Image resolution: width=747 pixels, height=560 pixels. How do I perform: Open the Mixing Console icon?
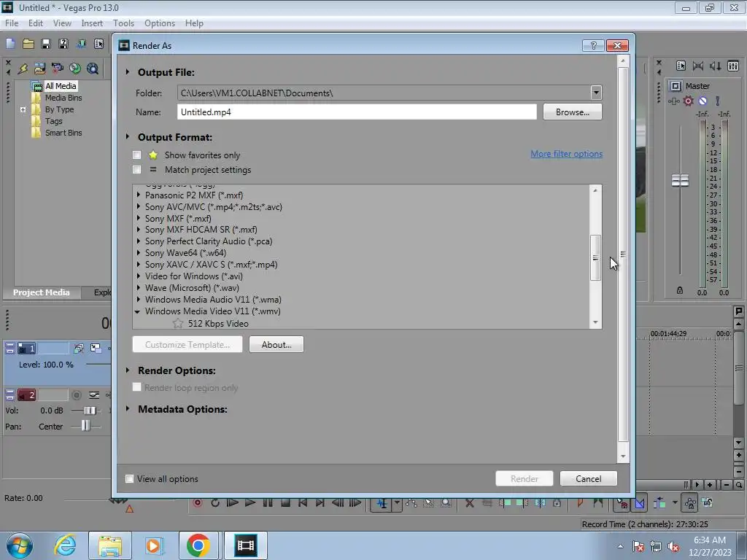click(x=733, y=66)
